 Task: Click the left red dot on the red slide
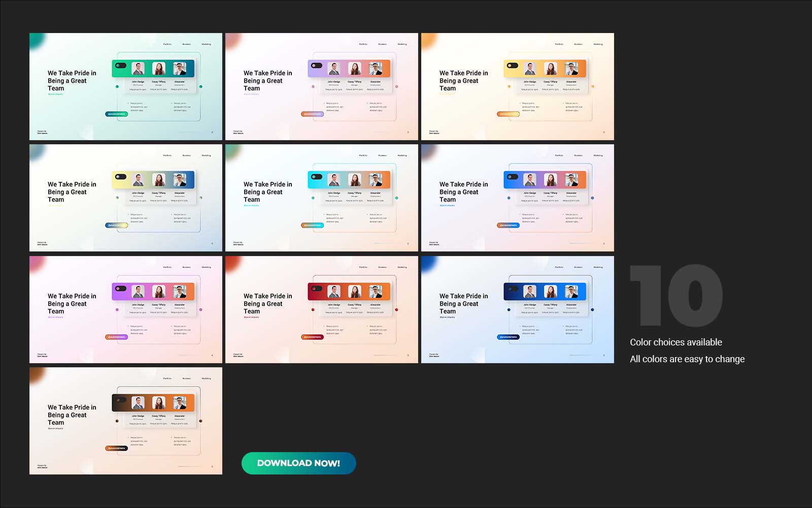coord(313,310)
